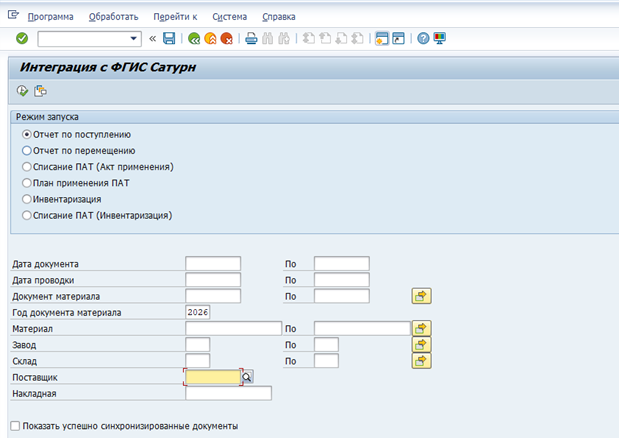Click the Save diskette icon
The height and width of the screenshot is (438, 619).
click(169, 38)
